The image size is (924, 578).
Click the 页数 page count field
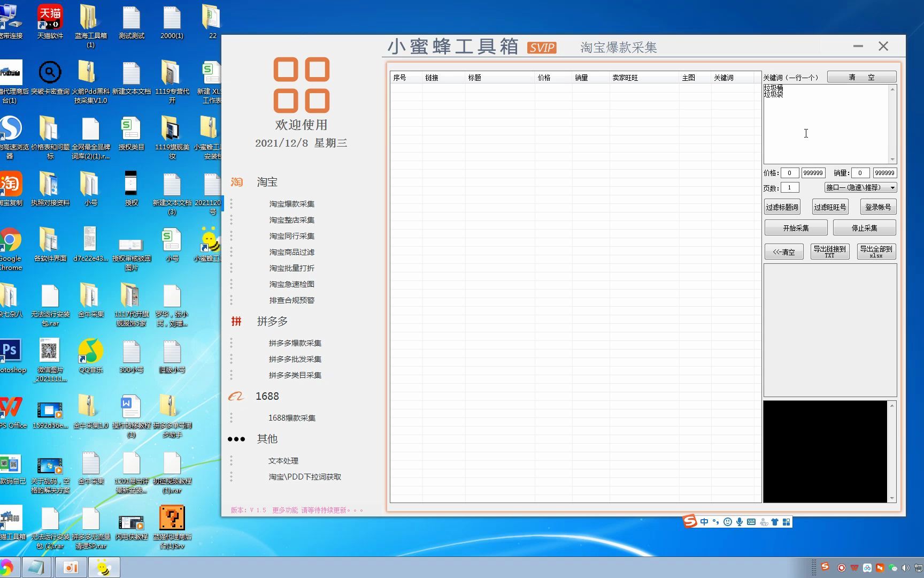point(789,187)
